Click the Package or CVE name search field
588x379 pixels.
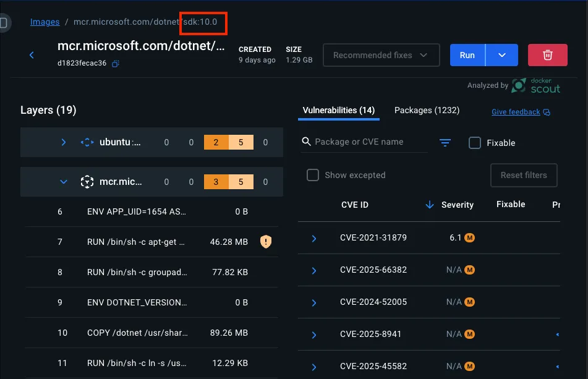pyautogui.click(x=364, y=142)
